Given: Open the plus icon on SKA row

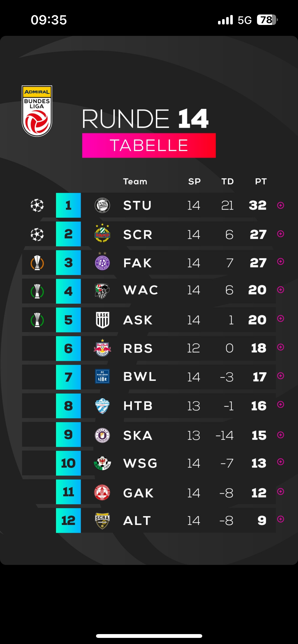Looking at the screenshot, I should tap(280, 435).
